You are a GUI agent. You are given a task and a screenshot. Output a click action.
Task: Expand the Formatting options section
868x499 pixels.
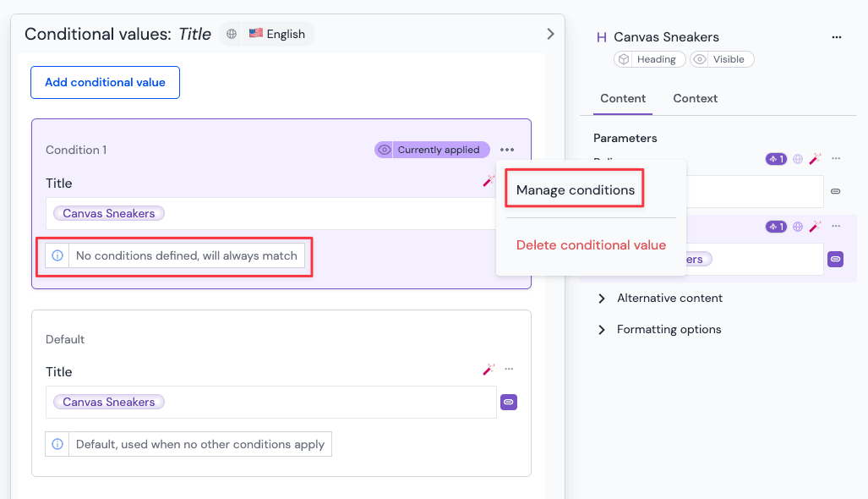[658, 330]
